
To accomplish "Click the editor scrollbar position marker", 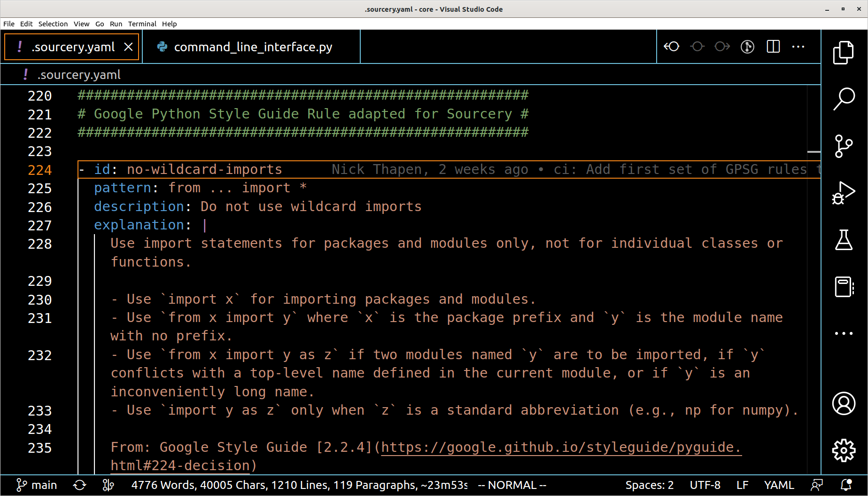I will 814,152.
